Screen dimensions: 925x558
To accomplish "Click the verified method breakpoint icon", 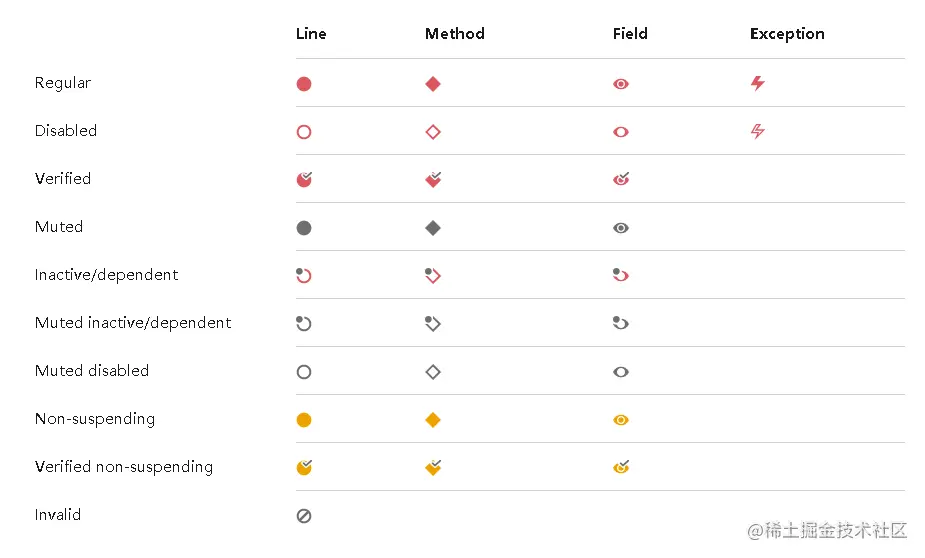I will [x=433, y=180].
